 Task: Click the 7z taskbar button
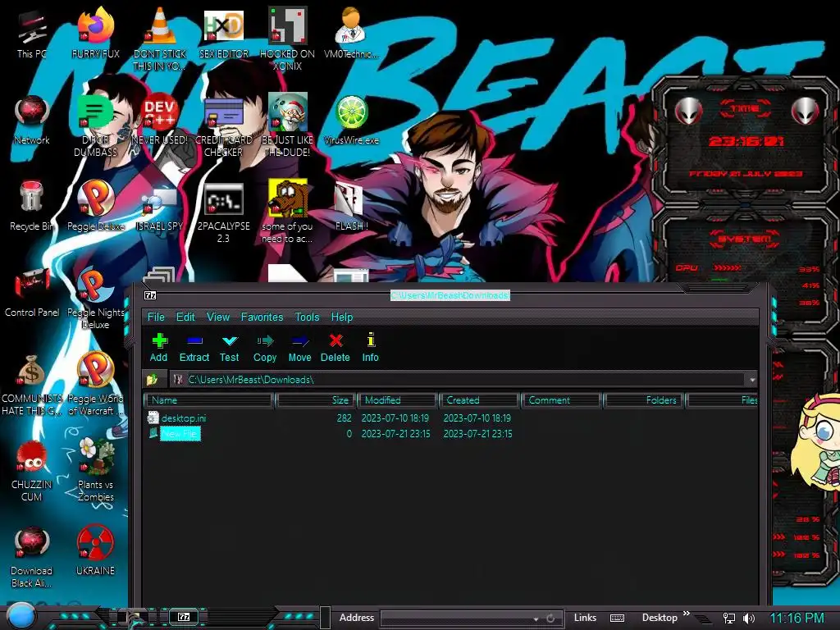point(184,617)
